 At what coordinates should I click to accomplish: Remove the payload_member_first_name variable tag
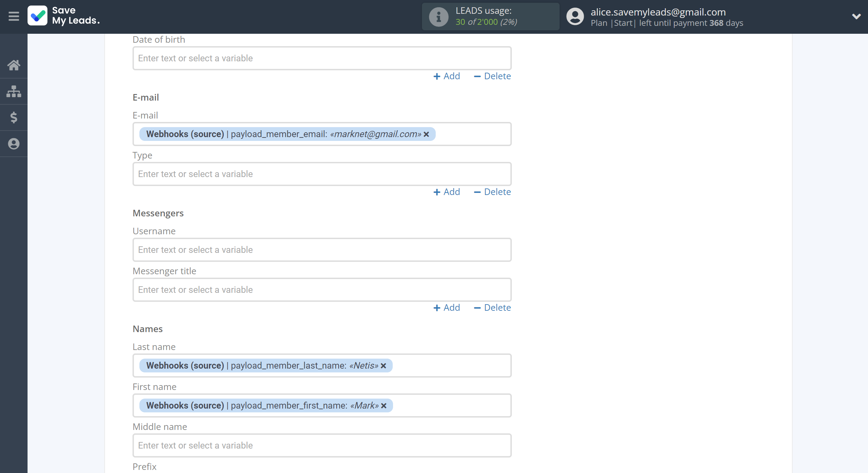384,406
